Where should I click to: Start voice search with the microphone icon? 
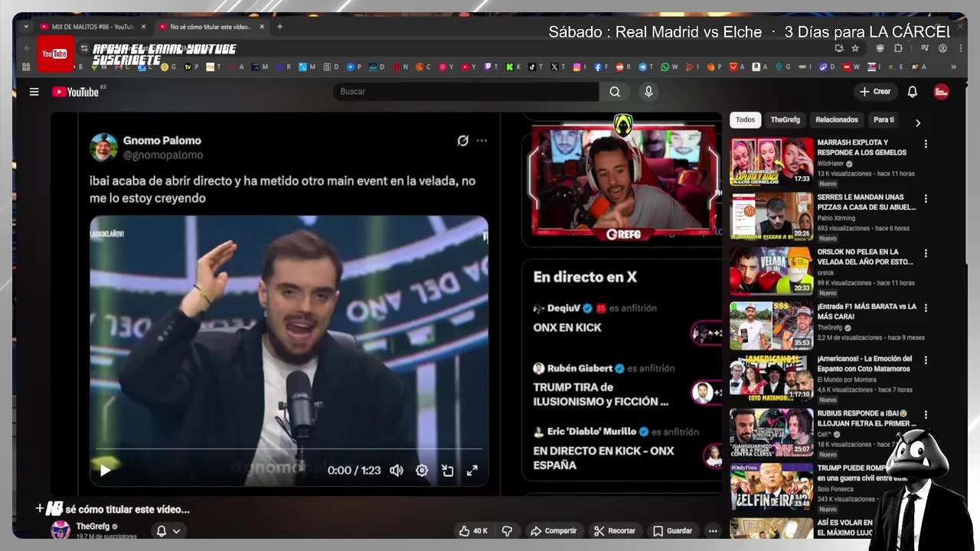(x=648, y=92)
